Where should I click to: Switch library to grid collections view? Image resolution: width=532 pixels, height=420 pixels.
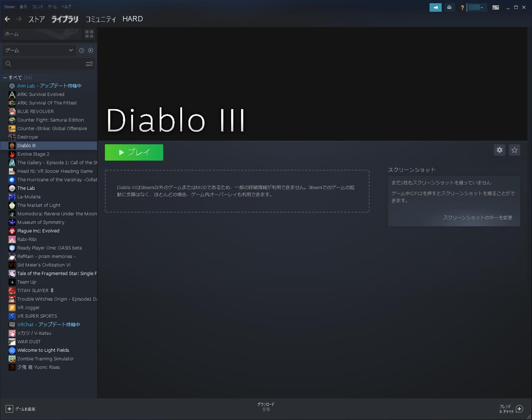point(89,34)
